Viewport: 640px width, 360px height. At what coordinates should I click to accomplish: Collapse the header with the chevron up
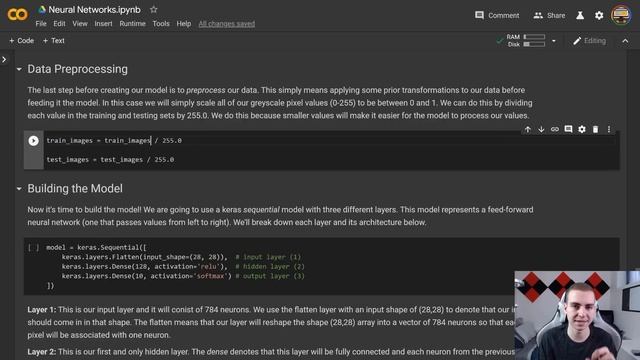click(x=625, y=41)
